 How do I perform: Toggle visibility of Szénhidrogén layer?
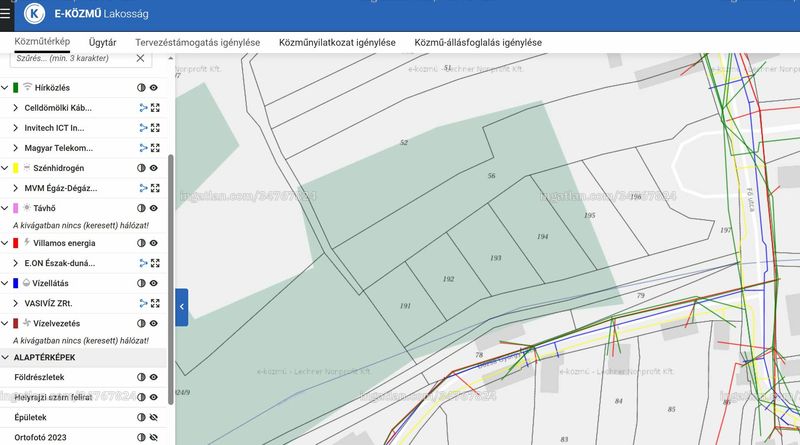tap(154, 168)
